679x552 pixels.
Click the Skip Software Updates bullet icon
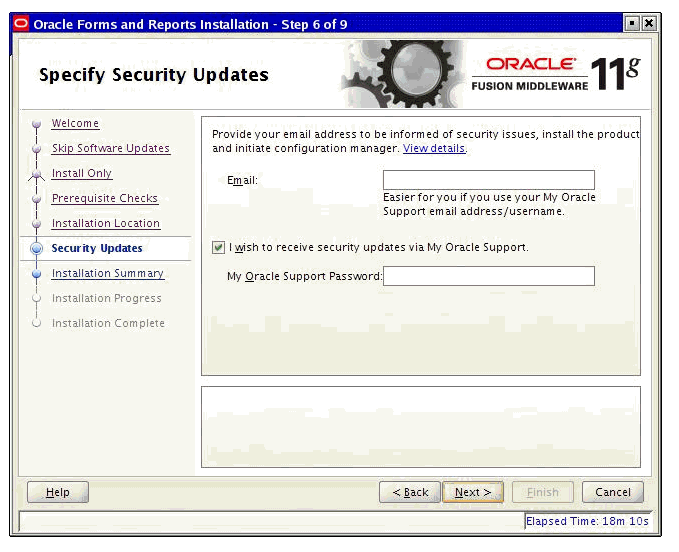pyautogui.click(x=37, y=148)
